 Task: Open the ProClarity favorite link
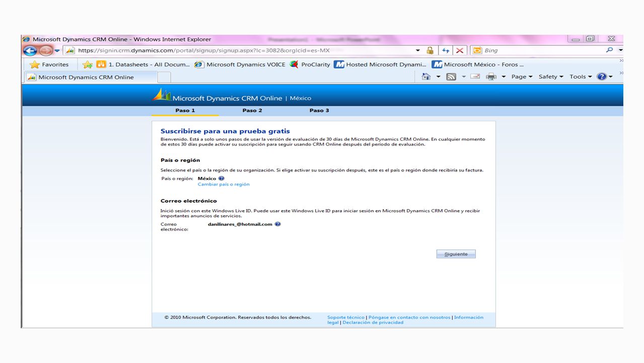click(x=310, y=65)
